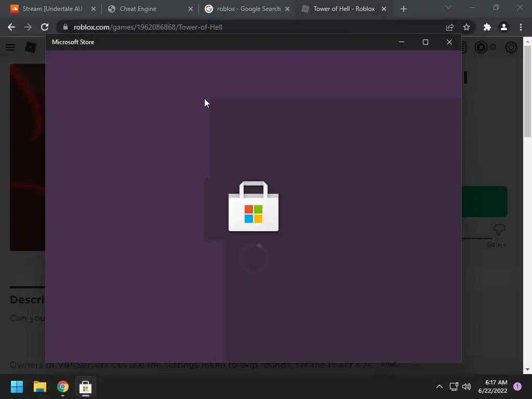
Task: Go back using Chrome's back arrow
Action: pyautogui.click(x=11, y=27)
